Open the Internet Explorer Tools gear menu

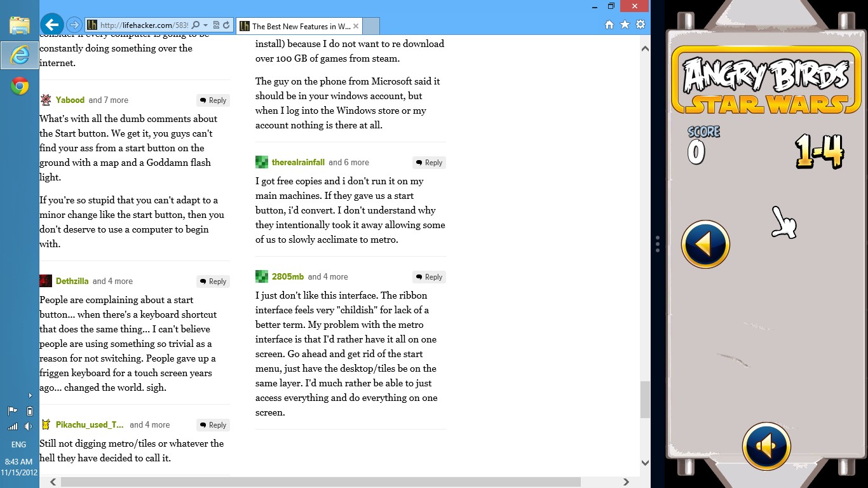coord(641,24)
